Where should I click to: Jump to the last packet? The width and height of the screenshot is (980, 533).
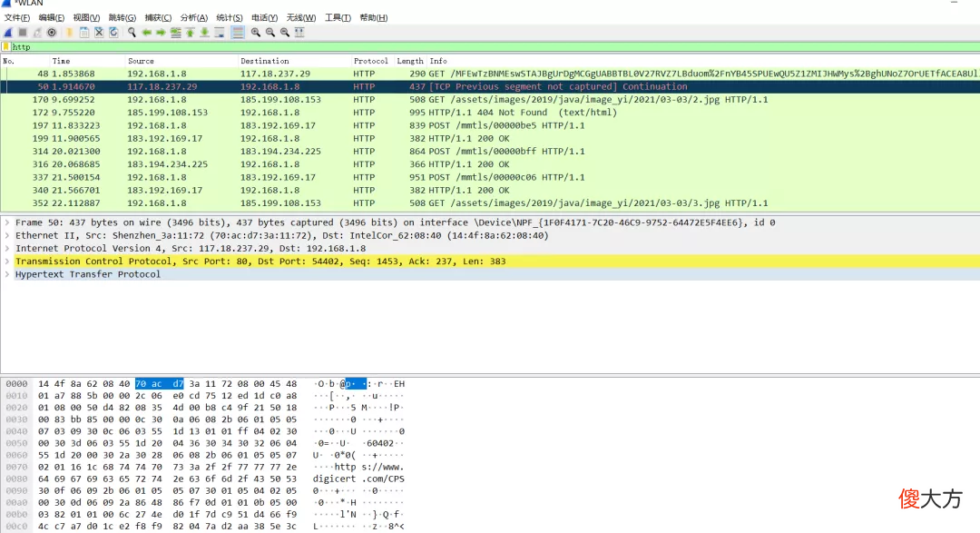click(204, 33)
